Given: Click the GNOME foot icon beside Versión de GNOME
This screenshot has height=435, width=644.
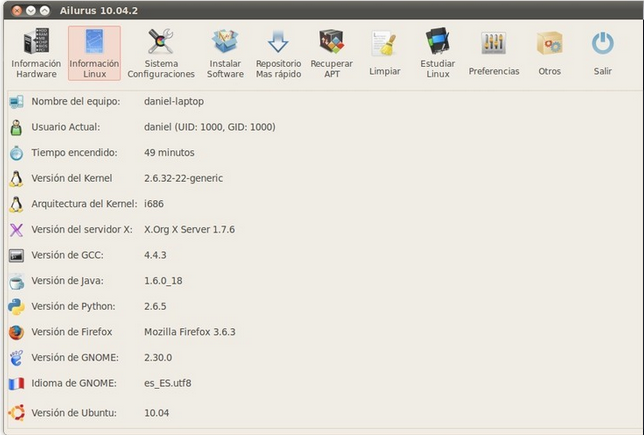Looking at the screenshot, I should coord(16,358).
